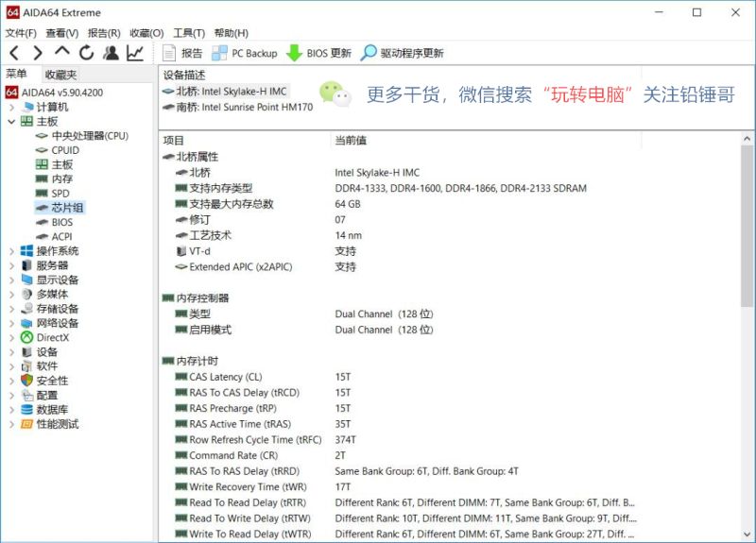Click the vertical scrollbar thumb in details pane

point(747,227)
